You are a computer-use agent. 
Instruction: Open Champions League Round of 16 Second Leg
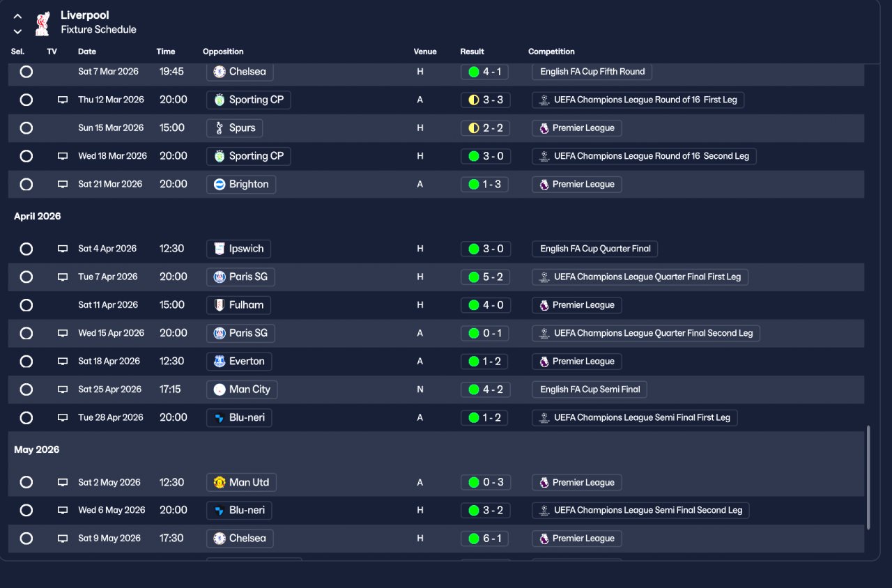[644, 156]
